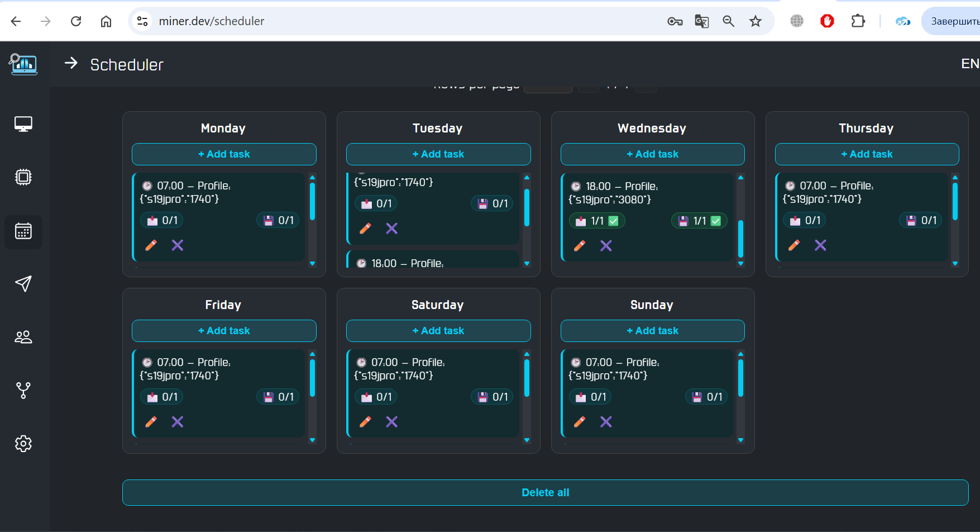Click the red ad-blocker extension icon
This screenshot has width=980, height=532.
pyautogui.click(x=827, y=21)
